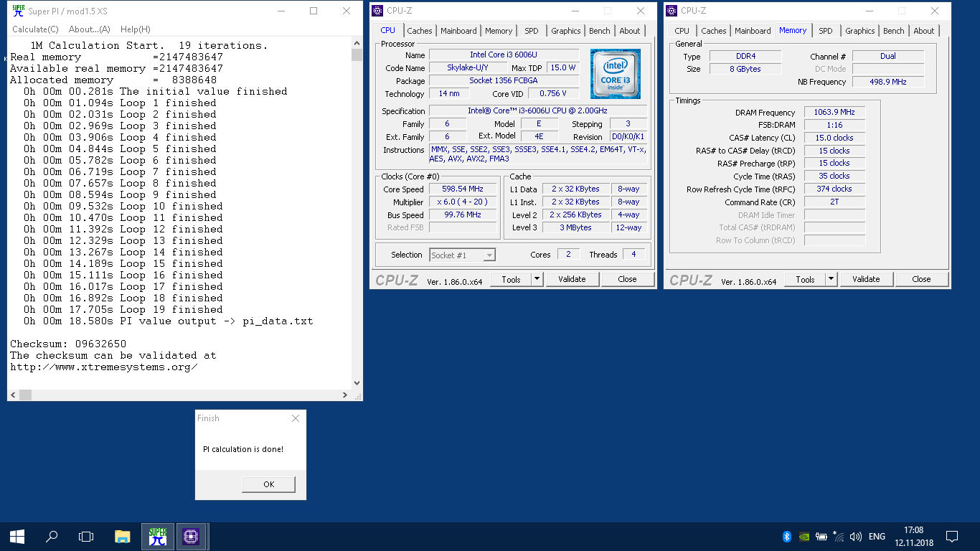Open the Calculate(C) menu
This screenshot has width=980, height=551.
[x=35, y=29]
